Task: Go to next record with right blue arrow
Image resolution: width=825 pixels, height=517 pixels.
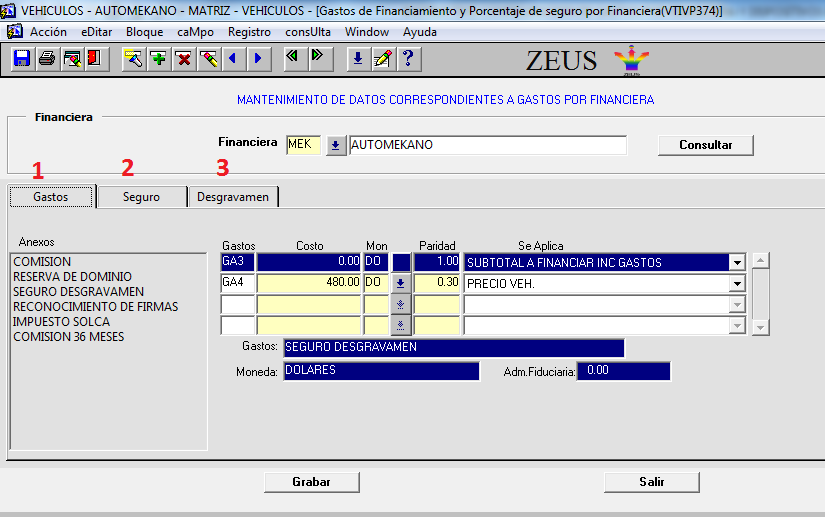Action: [x=257, y=59]
